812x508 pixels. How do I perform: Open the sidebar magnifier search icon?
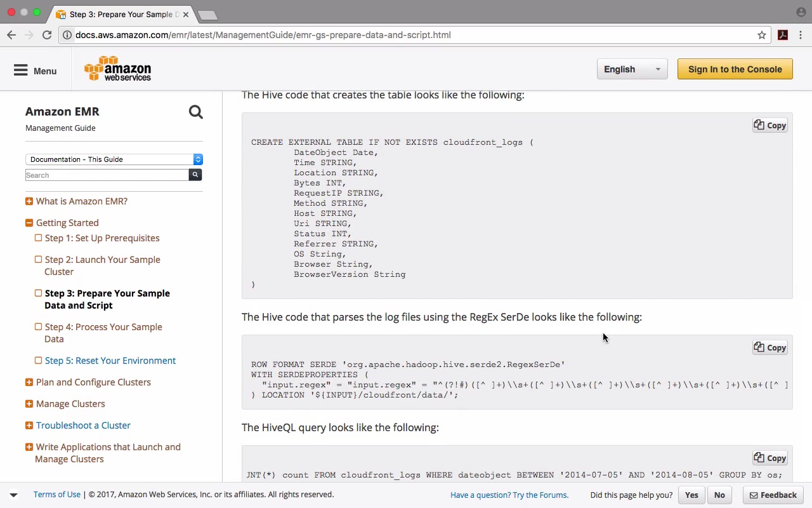coord(195,112)
